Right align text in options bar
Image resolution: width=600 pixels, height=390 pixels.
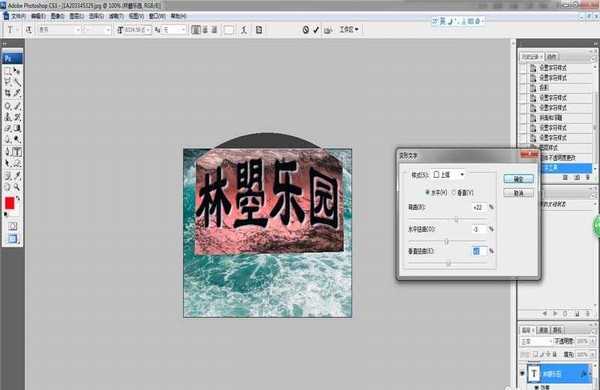214,30
